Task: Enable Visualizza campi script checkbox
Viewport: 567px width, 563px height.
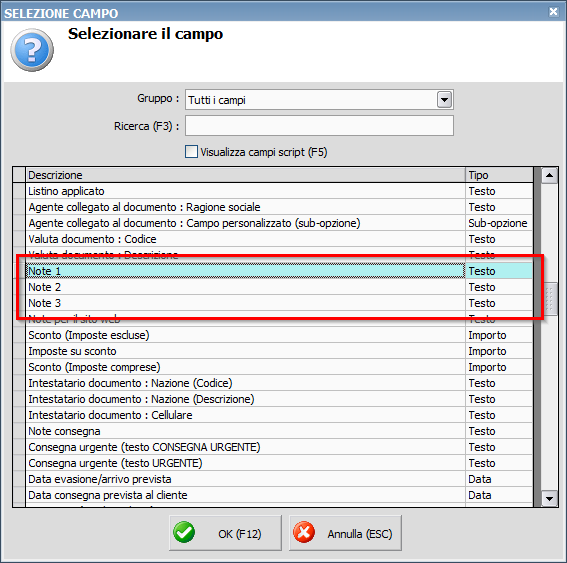Action: pyautogui.click(x=191, y=152)
